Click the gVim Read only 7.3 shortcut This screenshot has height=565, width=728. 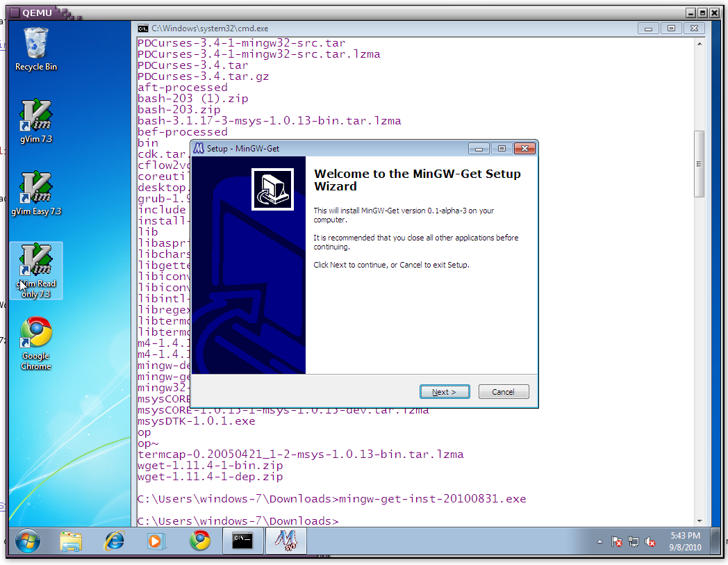point(36,270)
